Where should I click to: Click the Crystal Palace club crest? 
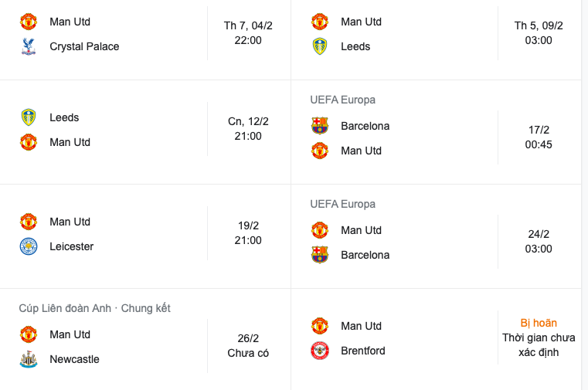pyautogui.click(x=29, y=46)
